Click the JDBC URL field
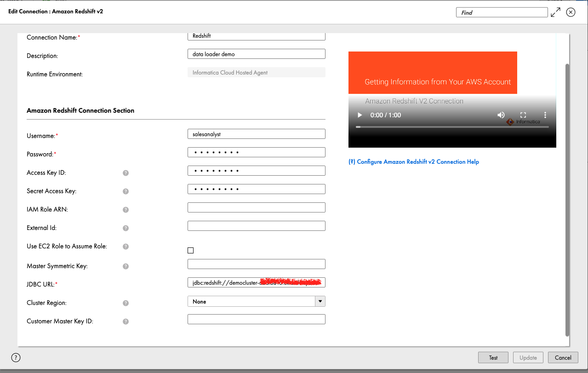This screenshot has width=588, height=373. click(x=257, y=282)
